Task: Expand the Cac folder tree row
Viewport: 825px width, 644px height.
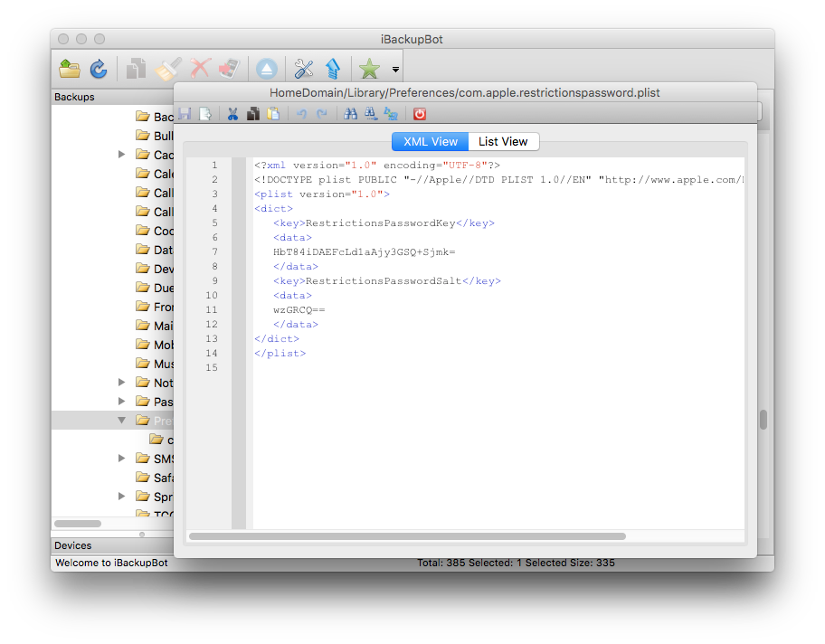Action: [121, 154]
